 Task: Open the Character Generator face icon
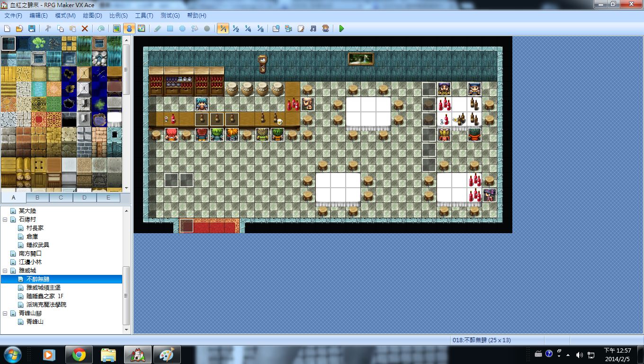tap(325, 28)
